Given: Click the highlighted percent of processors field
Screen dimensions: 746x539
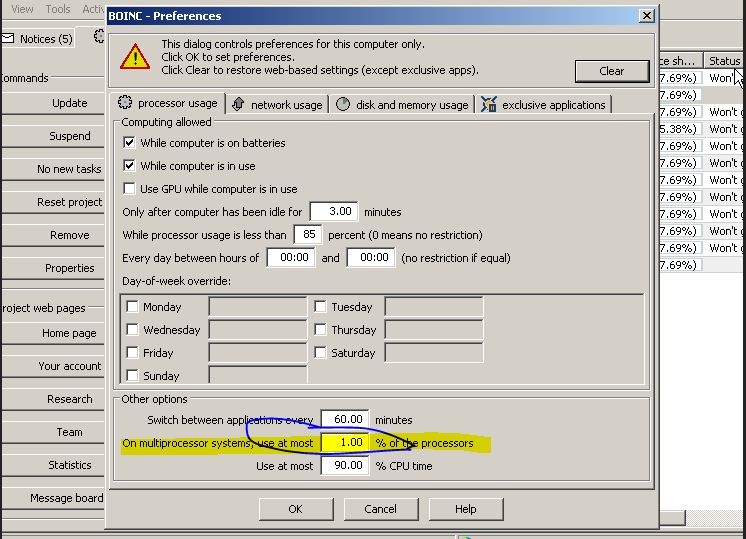Looking at the screenshot, I should (x=345, y=442).
